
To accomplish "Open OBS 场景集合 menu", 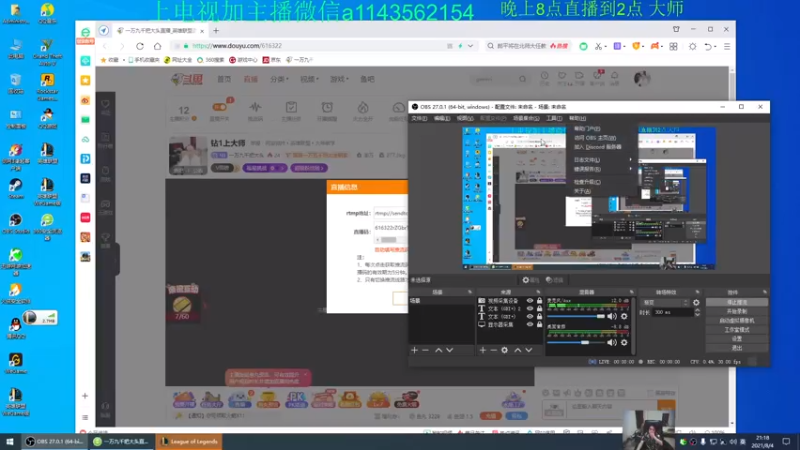I will [526, 118].
